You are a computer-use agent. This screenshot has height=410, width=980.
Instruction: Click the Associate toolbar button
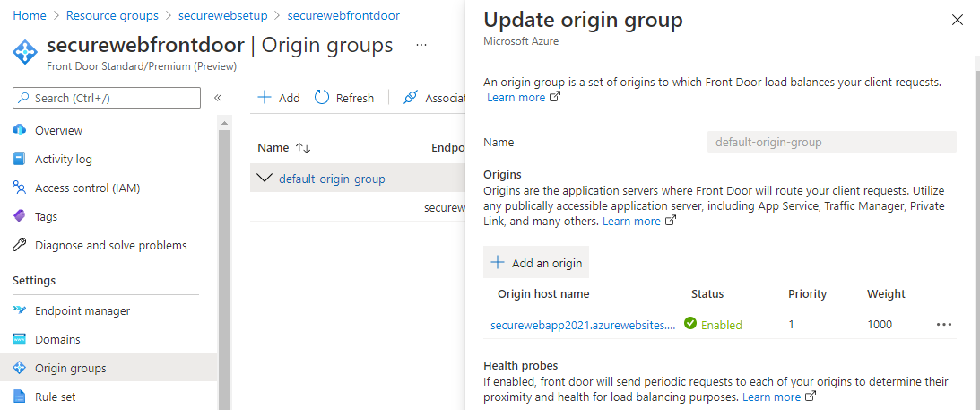pyautogui.click(x=434, y=98)
